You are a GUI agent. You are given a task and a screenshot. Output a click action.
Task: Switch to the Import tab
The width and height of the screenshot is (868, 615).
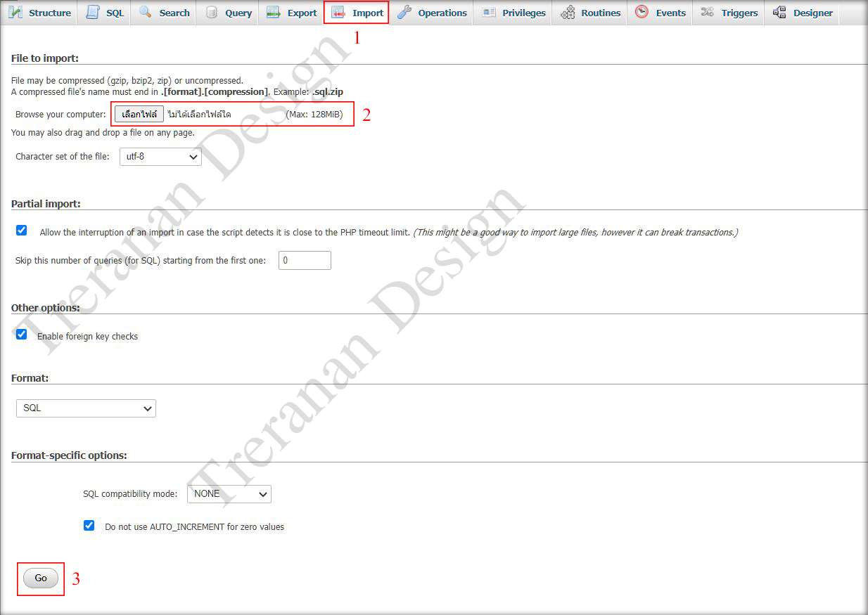pos(357,12)
